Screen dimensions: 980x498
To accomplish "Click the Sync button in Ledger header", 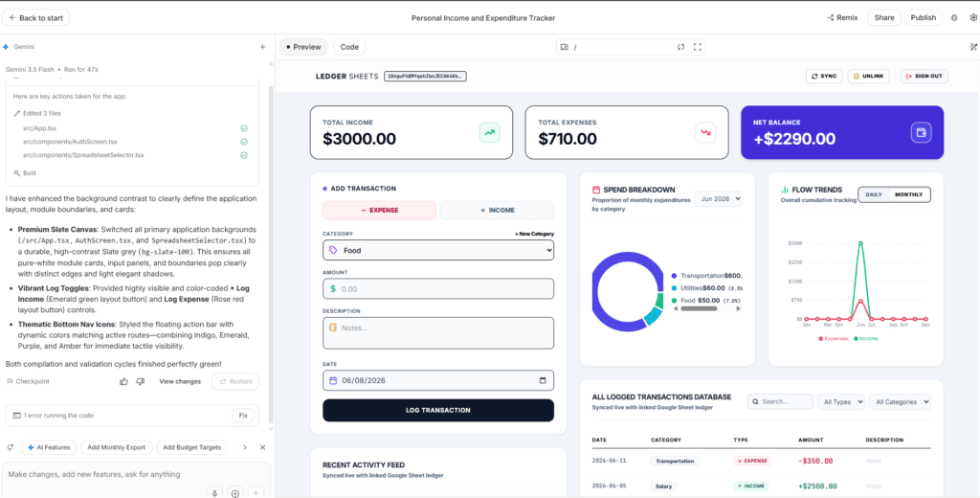I will tap(824, 77).
